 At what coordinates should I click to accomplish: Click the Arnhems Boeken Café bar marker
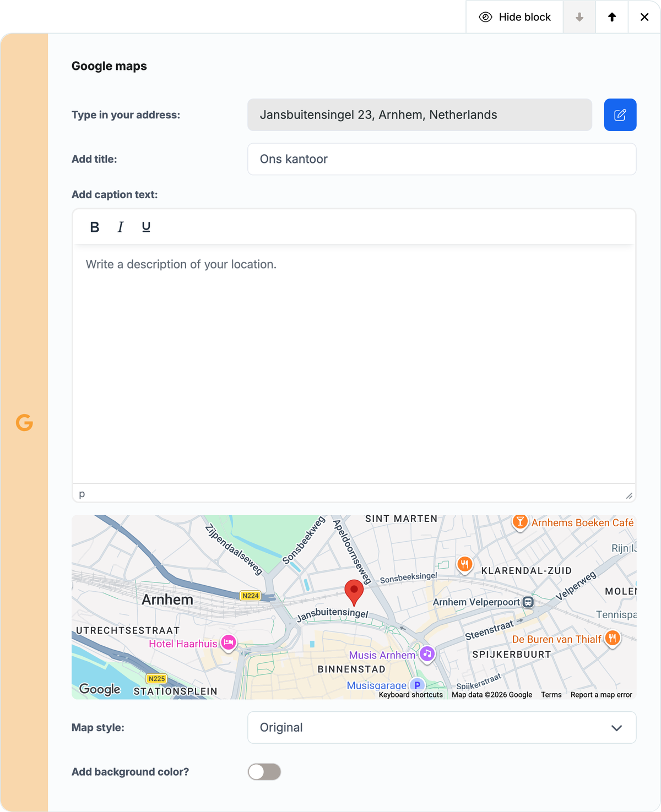520,521
